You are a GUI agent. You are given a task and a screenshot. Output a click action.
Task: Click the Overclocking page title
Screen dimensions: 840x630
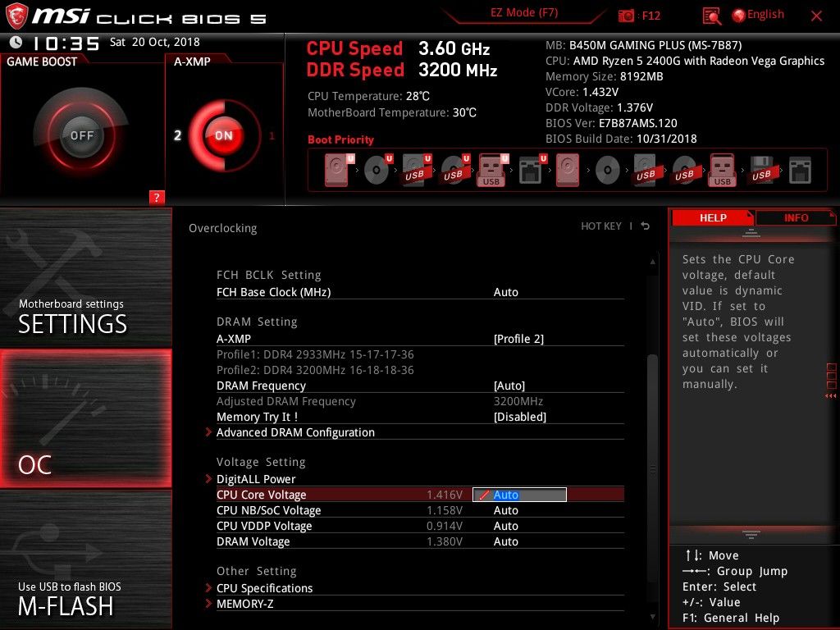pos(223,228)
